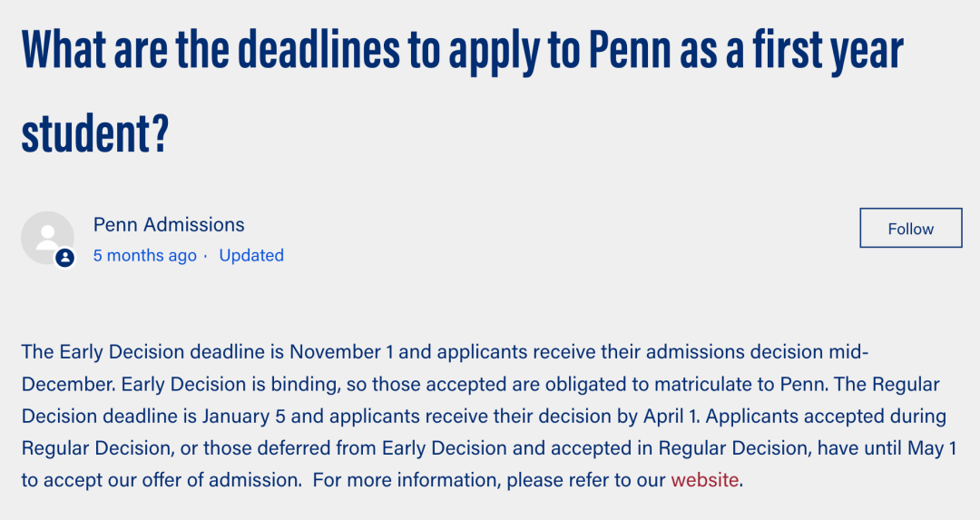
Task: Click the Follow button
Action: (x=911, y=228)
